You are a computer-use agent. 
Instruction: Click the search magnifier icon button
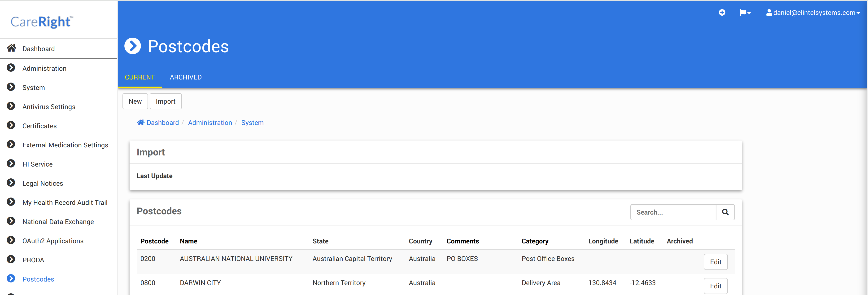tap(725, 212)
